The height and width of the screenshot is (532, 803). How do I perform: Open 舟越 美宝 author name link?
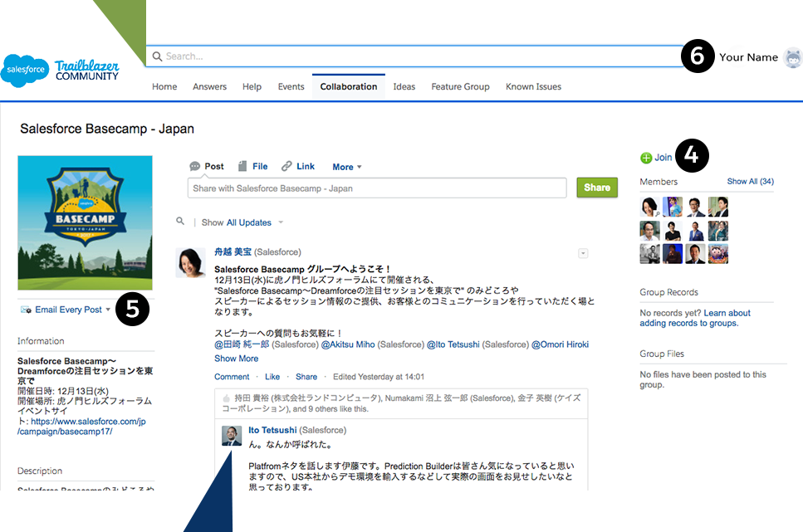coord(233,252)
